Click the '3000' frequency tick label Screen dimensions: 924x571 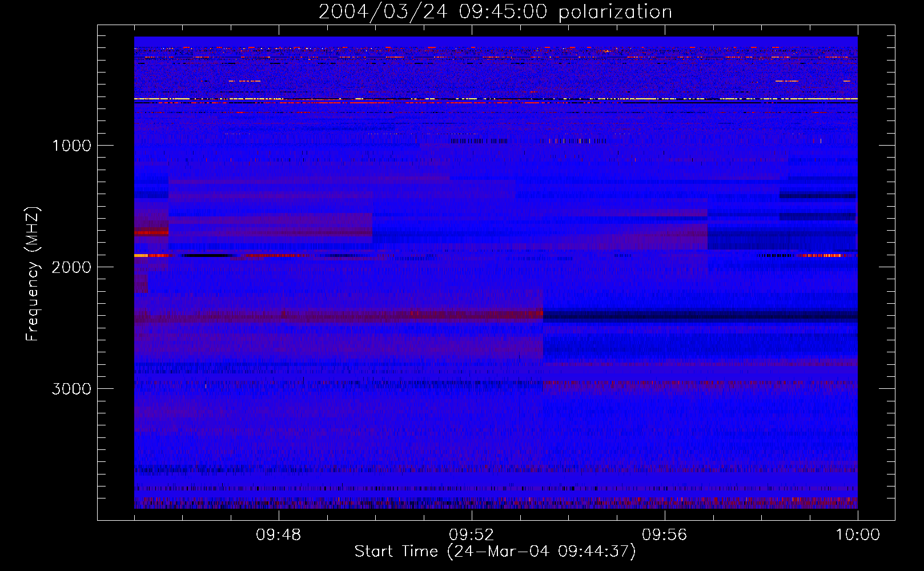(71, 389)
